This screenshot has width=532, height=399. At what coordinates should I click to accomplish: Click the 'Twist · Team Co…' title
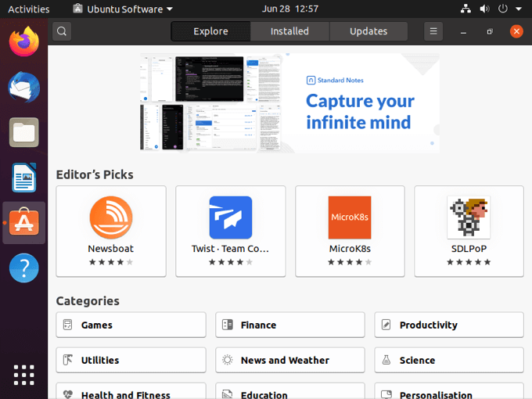click(230, 249)
